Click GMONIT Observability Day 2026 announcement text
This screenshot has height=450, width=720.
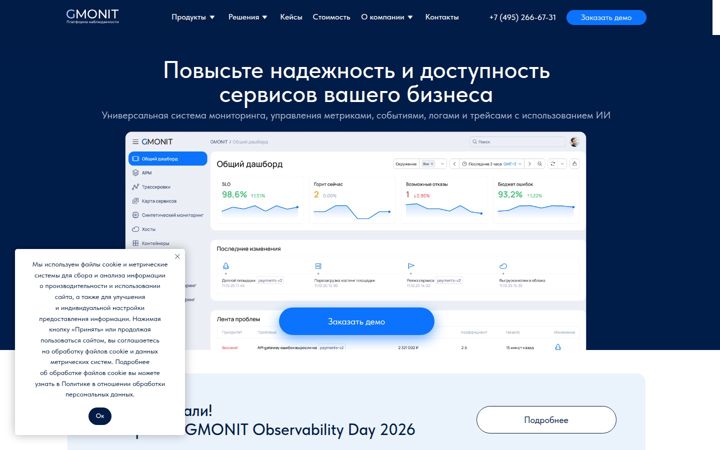tap(300, 430)
